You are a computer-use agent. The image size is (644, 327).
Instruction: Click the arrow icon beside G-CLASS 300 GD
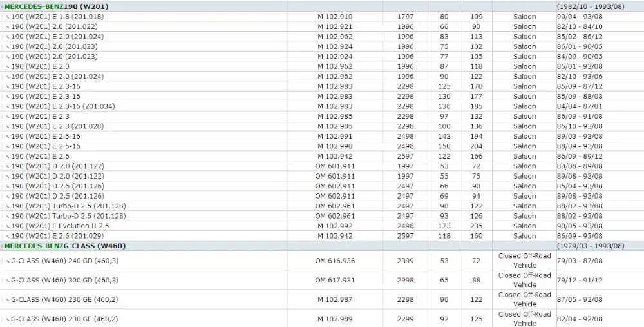coord(8,281)
